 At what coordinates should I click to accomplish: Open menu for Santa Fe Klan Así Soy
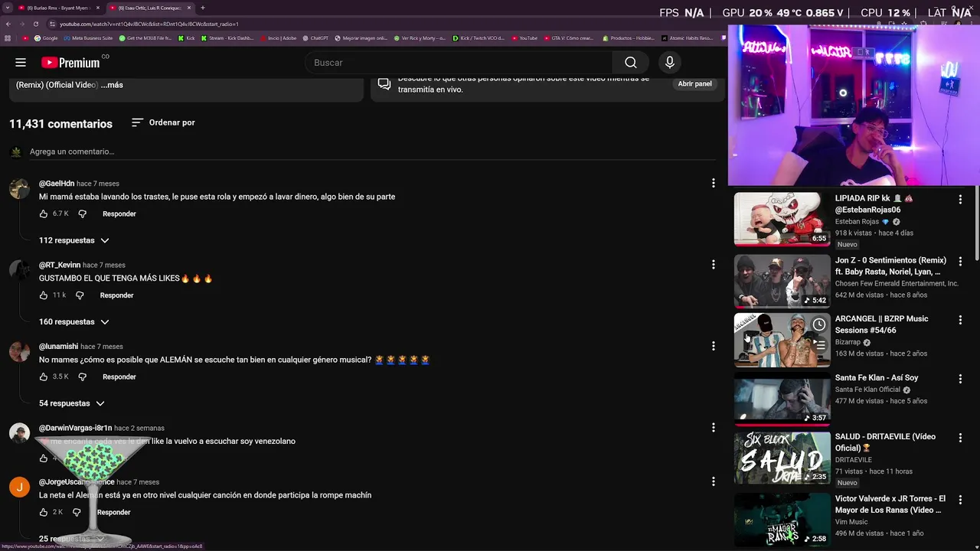click(960, 379)
